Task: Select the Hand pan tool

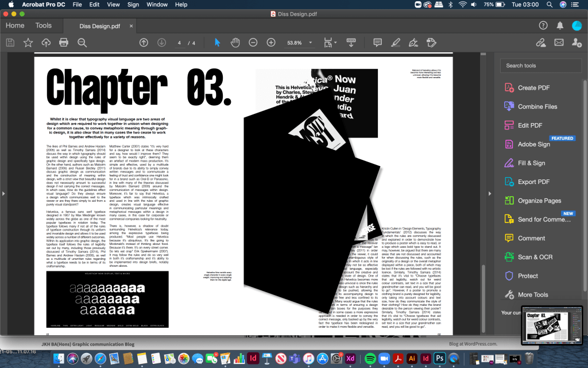Action: [x=235, y=43]
